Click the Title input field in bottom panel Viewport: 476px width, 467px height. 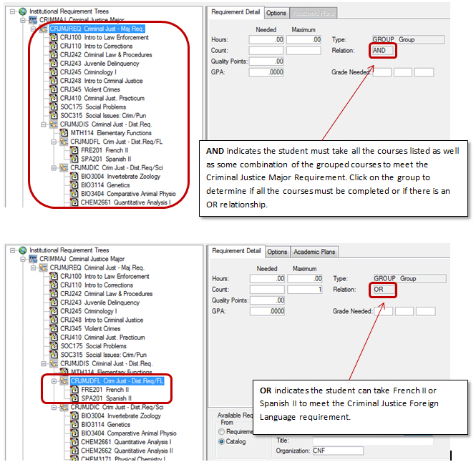pos(373,441)
